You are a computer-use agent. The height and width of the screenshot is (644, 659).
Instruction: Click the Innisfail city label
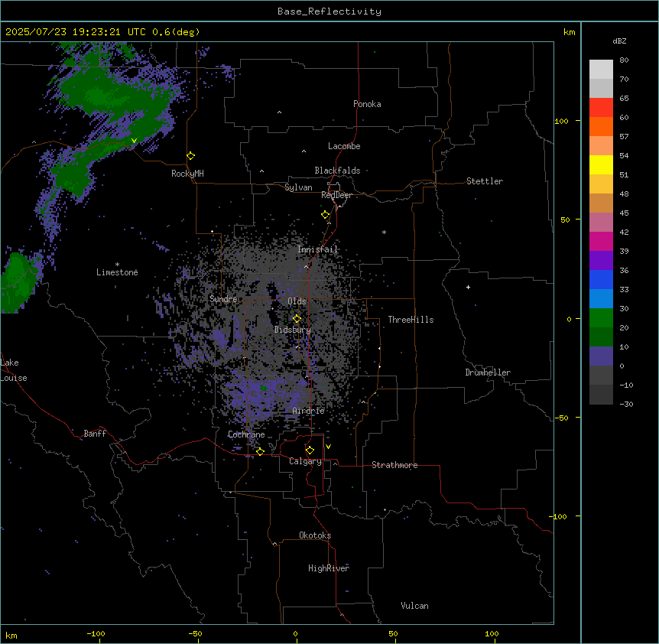coord(318,249)
